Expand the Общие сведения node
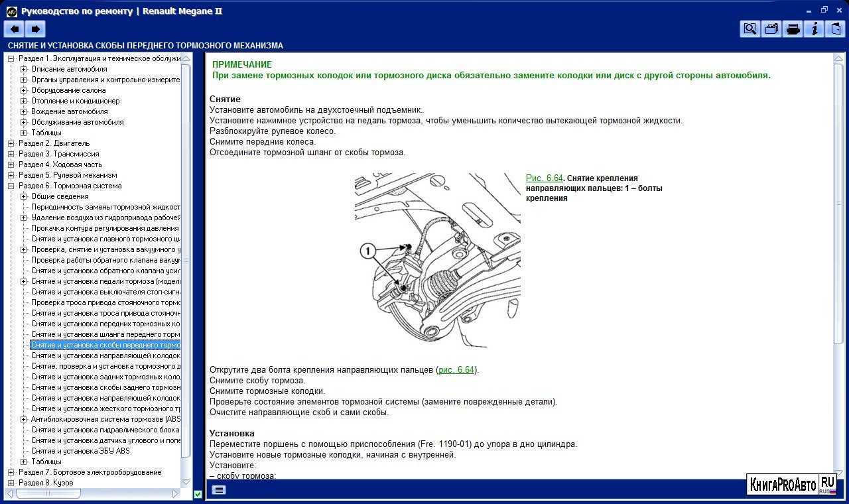 [x=24, y=196]
